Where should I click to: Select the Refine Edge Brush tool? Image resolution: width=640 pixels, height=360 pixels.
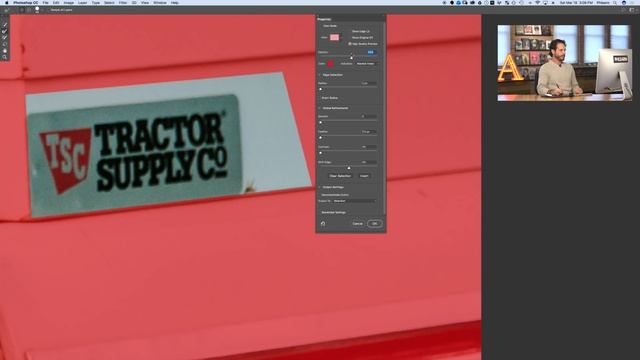point(5,31)
